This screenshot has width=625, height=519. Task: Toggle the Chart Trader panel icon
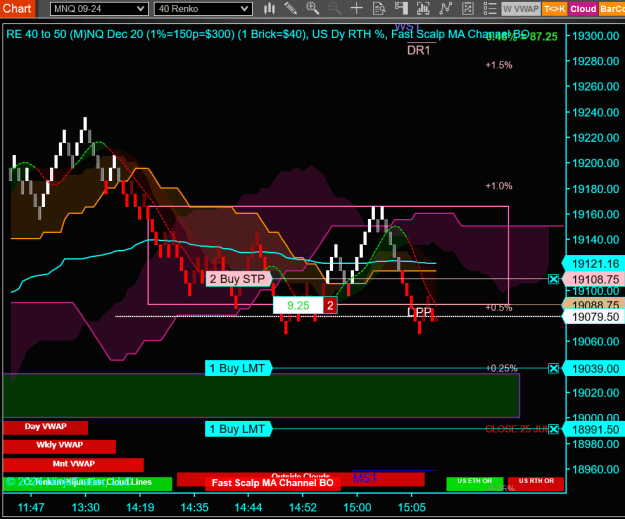(401, 8)
